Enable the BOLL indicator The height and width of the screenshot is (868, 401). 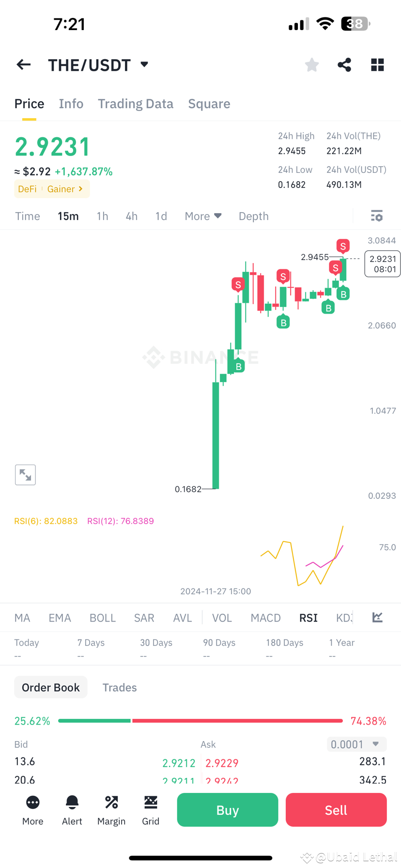[103, 618]
